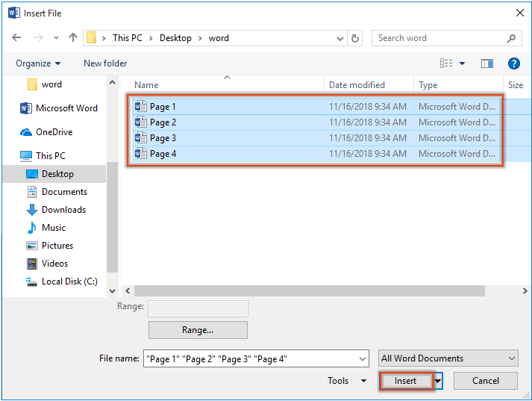Click the search magnifier icon
The image size is (532, 401).
tap(512, 38)
